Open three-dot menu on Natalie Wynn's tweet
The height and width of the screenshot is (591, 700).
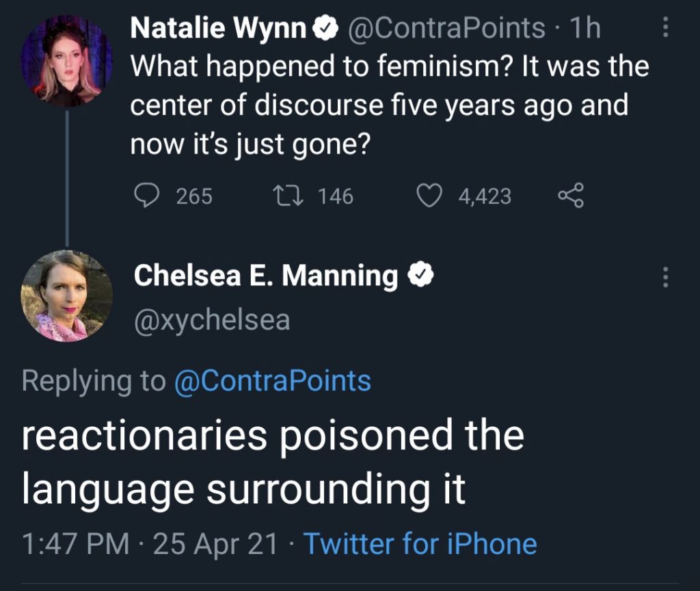[x=666, y=28]
